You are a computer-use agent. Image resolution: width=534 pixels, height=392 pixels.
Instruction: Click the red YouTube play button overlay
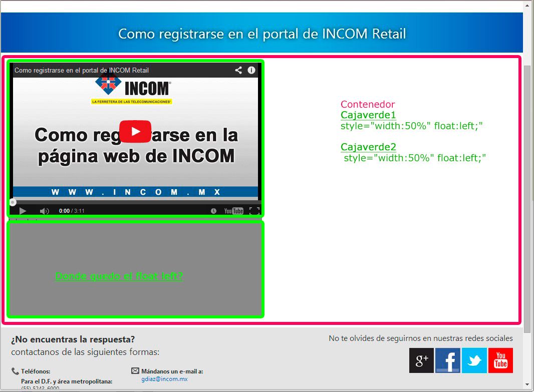tap(135, 132)
